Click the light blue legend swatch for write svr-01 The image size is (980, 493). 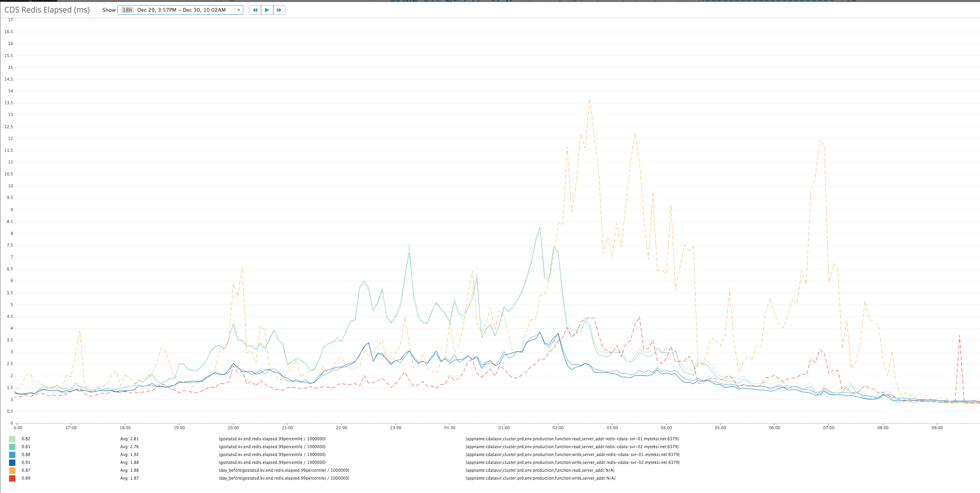click(12, 454)
